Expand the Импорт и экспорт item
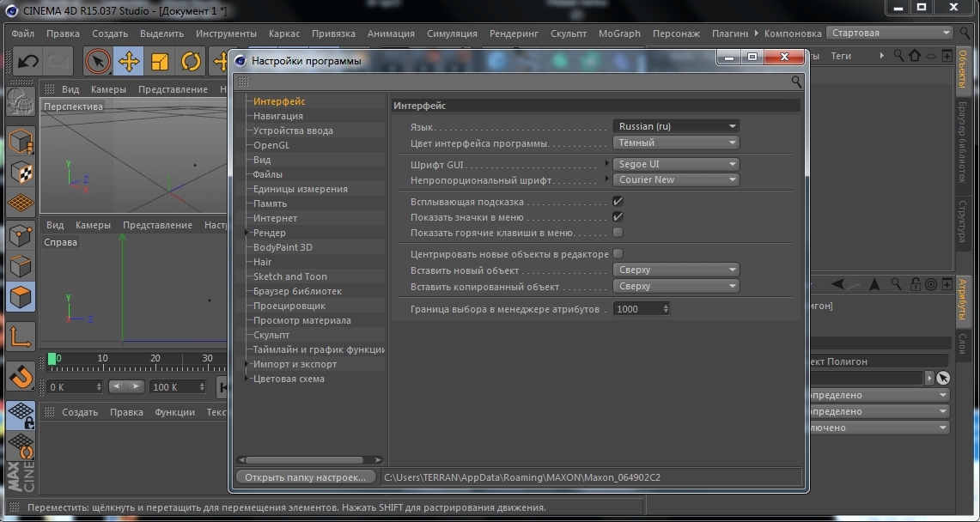The image size is (980, 522). pos(247,364)
